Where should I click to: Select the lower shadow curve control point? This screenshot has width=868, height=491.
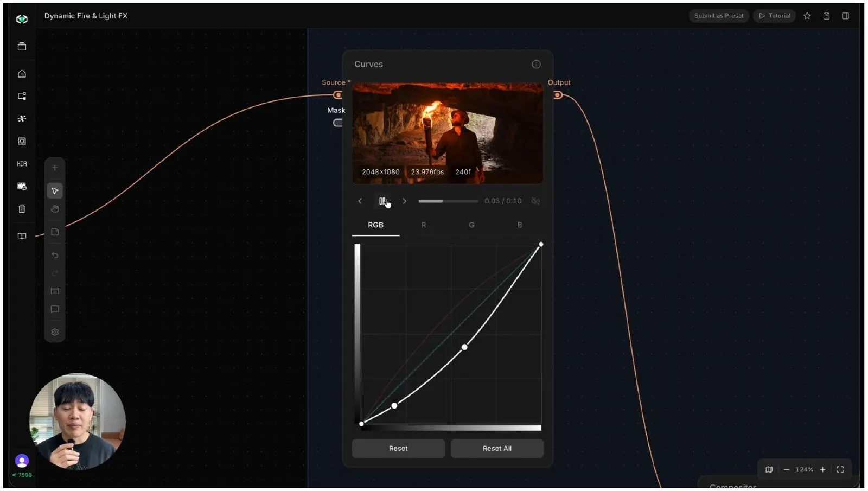394,406
